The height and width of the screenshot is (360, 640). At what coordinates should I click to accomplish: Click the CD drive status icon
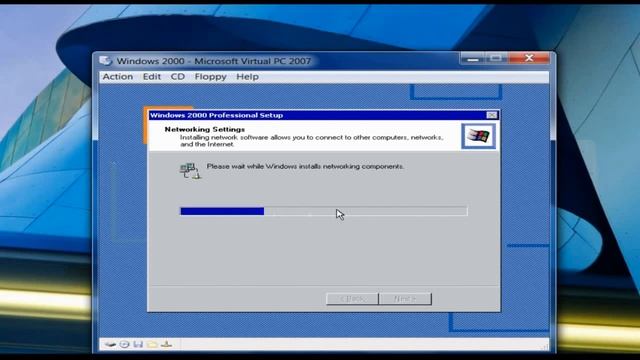124,344
